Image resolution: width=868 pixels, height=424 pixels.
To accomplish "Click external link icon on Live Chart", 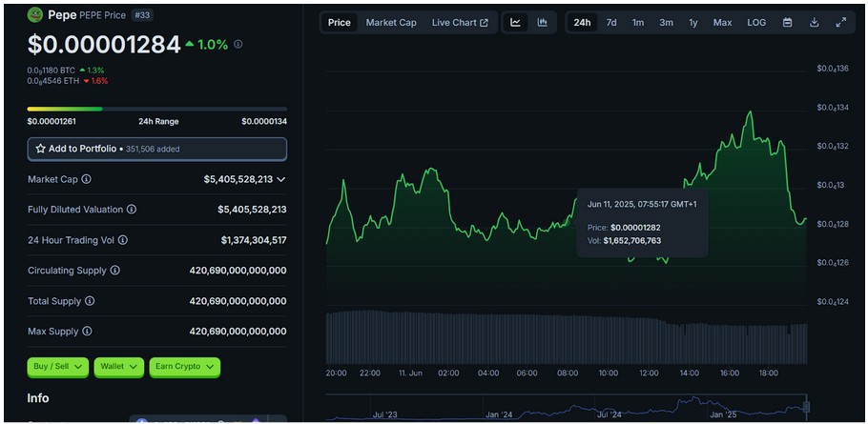I will [485, 23].
